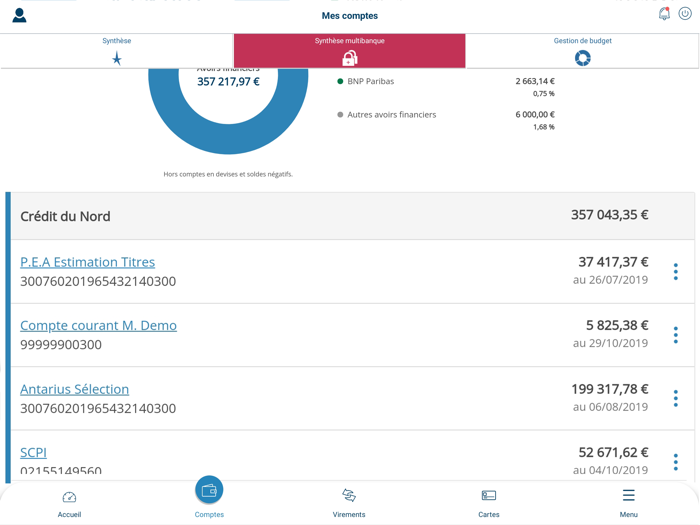Image resolution: width=700 pixels, height=525 pixels.
Task: Open the Antarius Sélection account link
Action: [75, 389]
